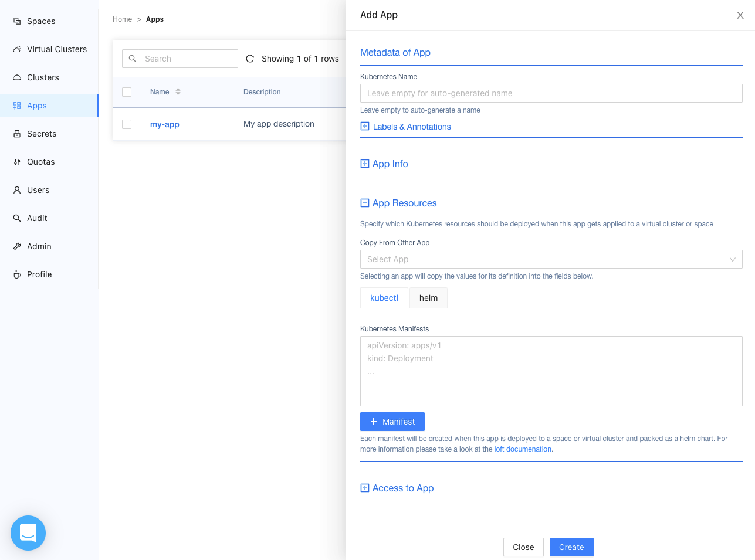The image size is (755, 560).
Task: Switch to the kubectl tab
Action: 384,298
